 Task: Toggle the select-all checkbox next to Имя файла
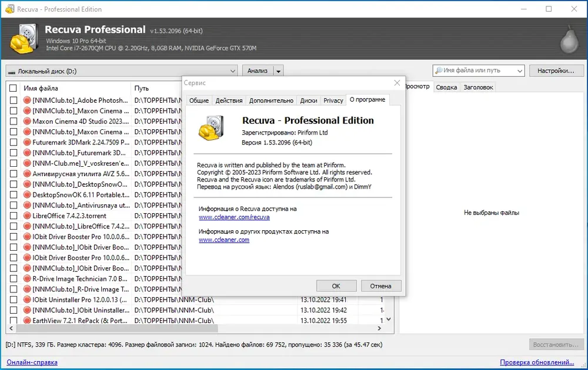coord(13,88)
